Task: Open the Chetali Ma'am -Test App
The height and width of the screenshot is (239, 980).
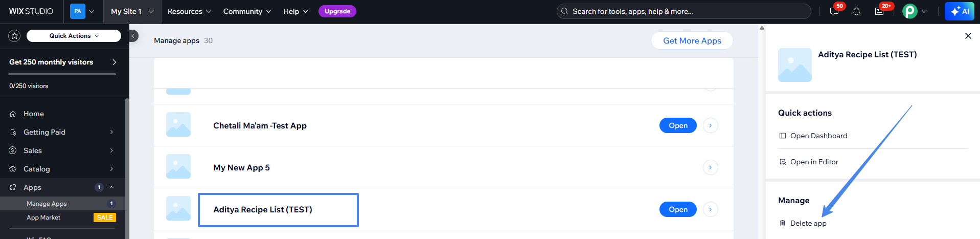Action: pos(677,125)
